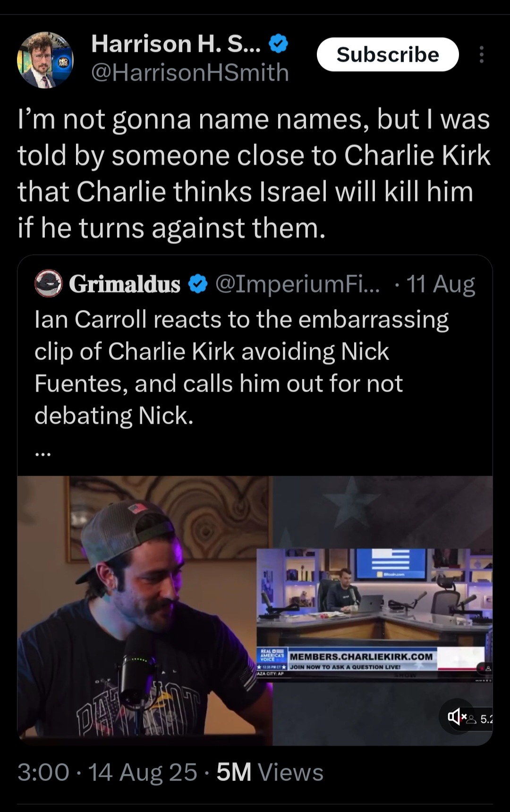Image resolution: width=510 pixels, height=812 pixels.
Task: Tap the viewer count person icon on the video
Action: [x=472, y=720]
